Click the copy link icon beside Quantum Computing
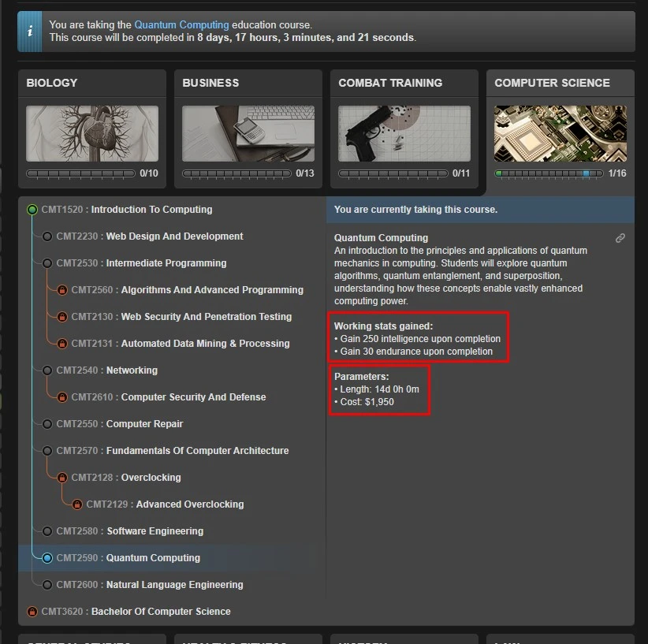This screenshot has width=648, height=644. [x=620, y=238]
